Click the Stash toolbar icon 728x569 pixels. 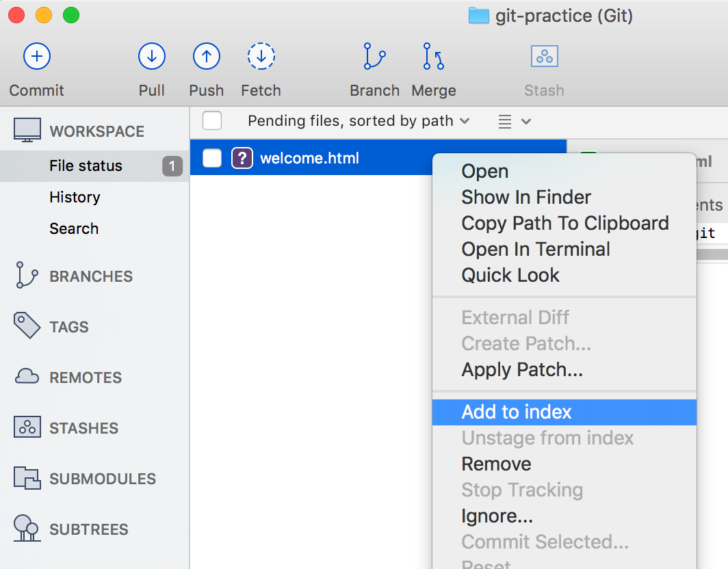click(x=544, y=57)
